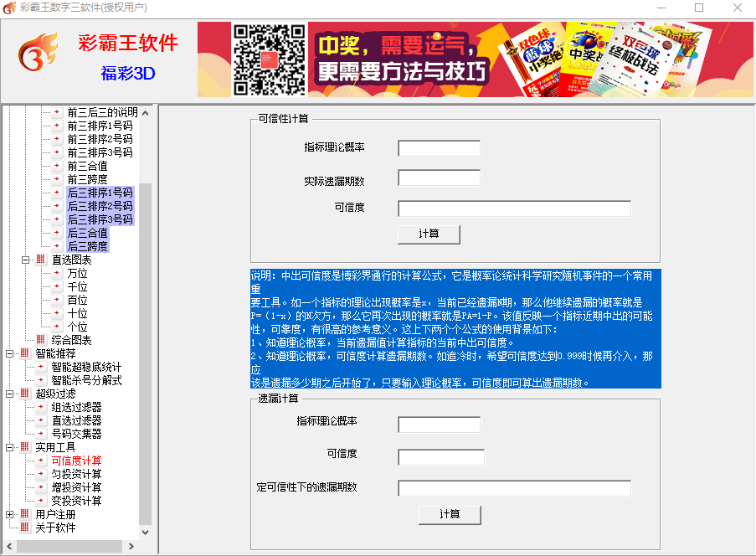Click the icon next to 可信度计算
Image resolution: width=756 pixels, height=556 pixels.
coord(41,461)
